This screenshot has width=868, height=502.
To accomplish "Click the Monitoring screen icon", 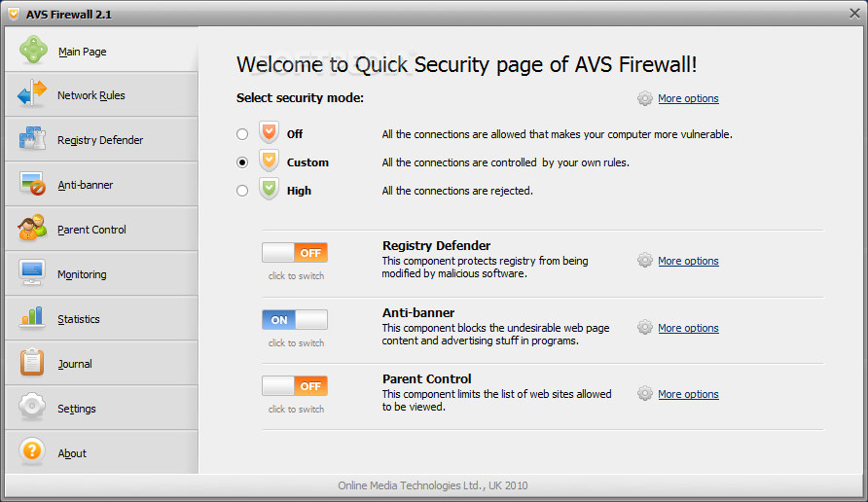I will click(x=32, y=273).
